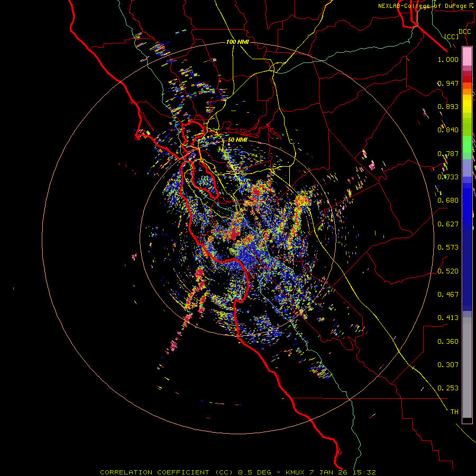The image size is (476, 476).
Task: Click the [CC] product label
Action: pos(452,36)
